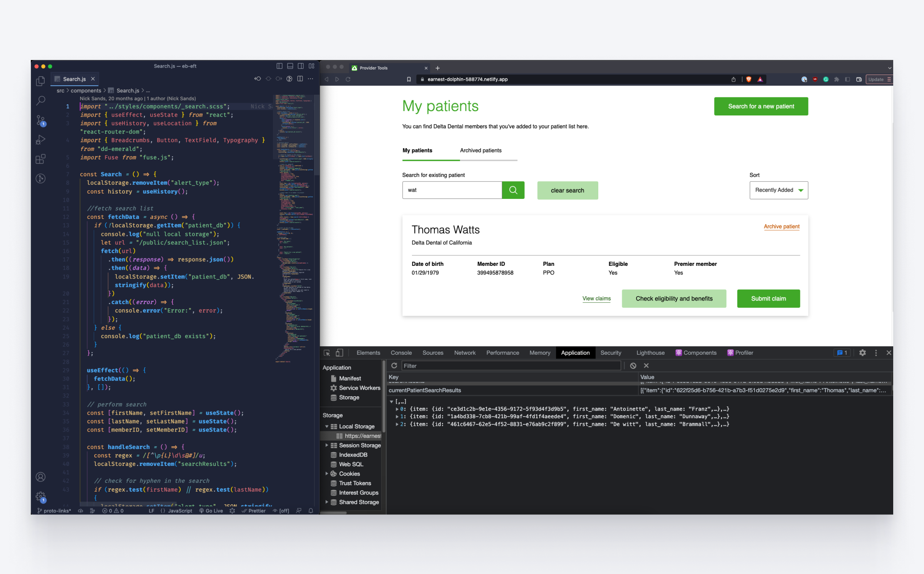Open the Extensions view in VS Code

pos(40,159)
